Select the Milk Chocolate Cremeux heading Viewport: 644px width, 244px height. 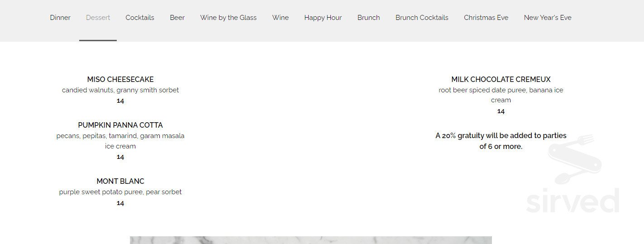[501, 79]
